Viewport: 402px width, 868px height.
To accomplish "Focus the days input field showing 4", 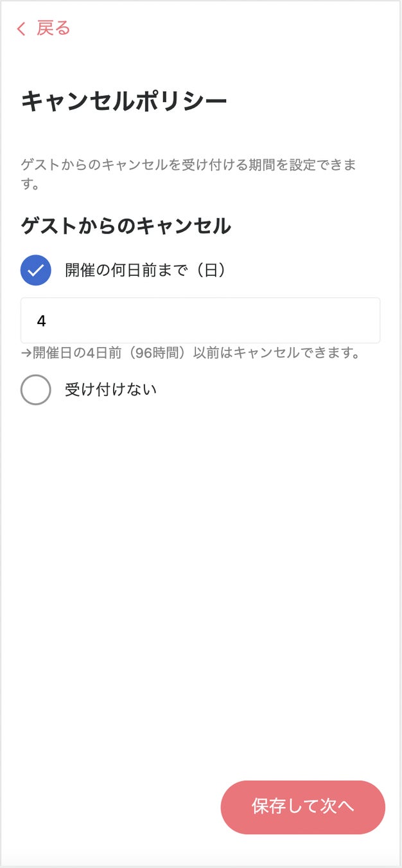I will click(200, 320).
